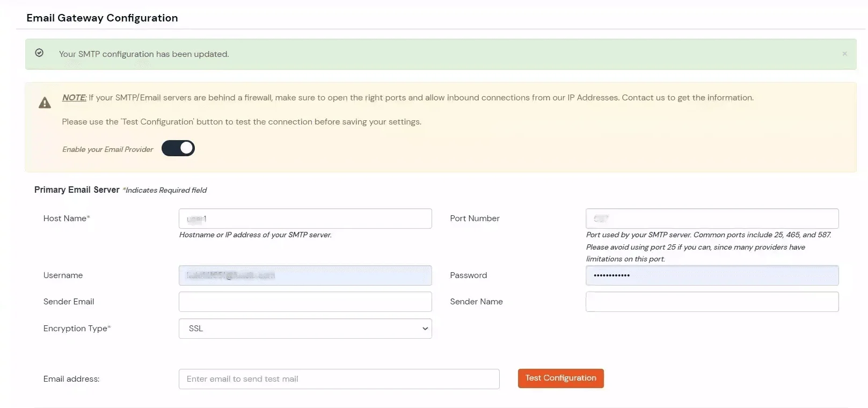Click the success checkmark icon in alert
The image size is (868, 408).
point(39,53)
